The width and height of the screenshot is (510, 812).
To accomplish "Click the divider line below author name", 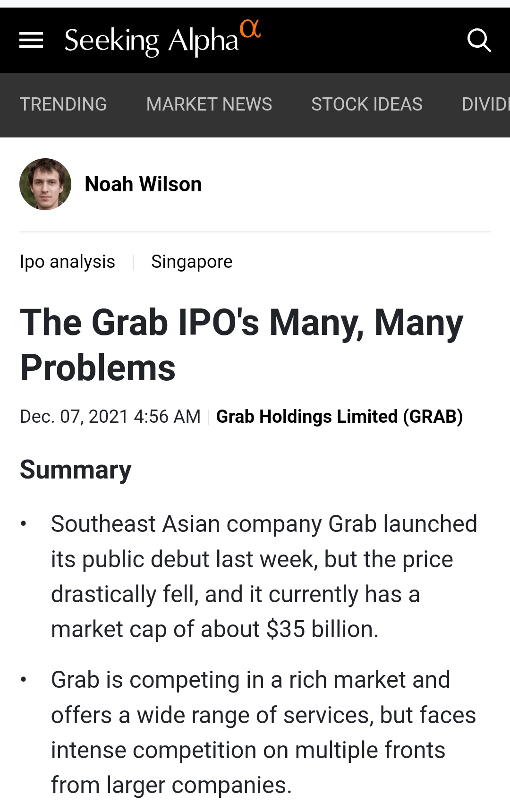I will point(255,232).
